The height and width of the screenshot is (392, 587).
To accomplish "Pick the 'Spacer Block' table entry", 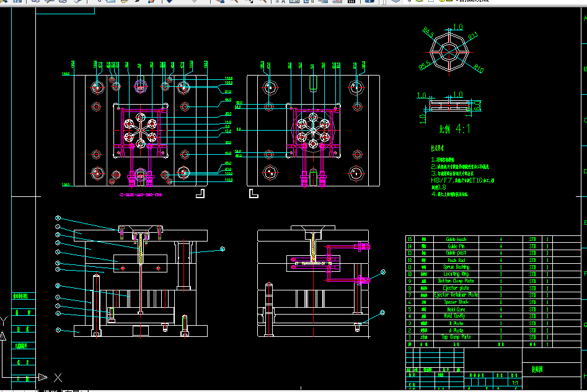I will (x=456, y=302).
